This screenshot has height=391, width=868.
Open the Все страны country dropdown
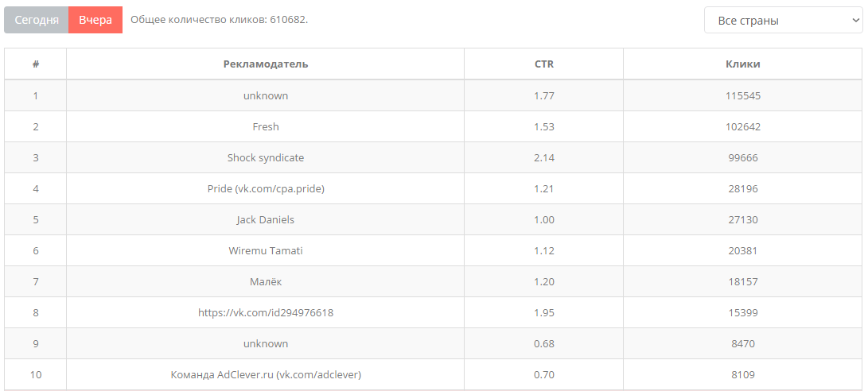(784, 21)
